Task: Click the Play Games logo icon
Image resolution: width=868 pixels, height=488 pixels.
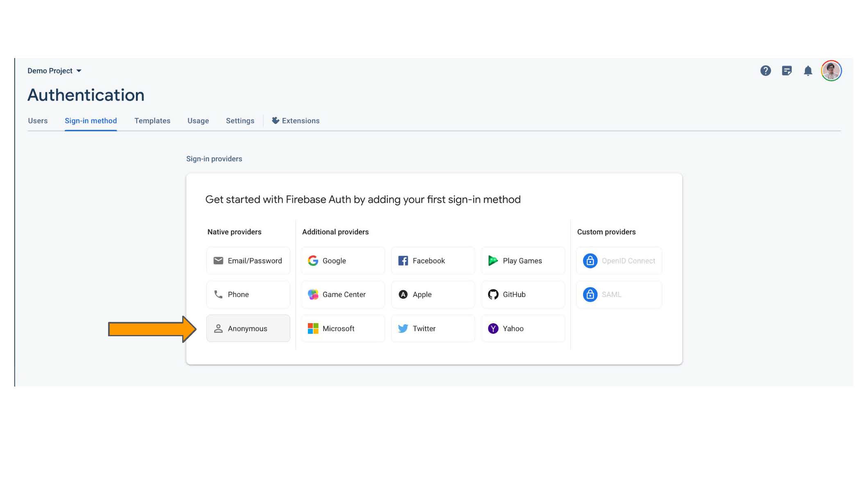Action: click(493, 261)
